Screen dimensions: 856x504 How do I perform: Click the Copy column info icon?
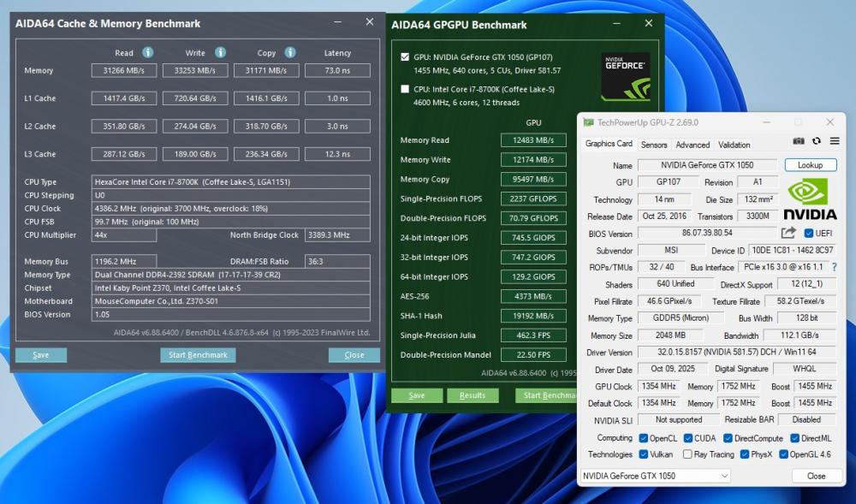pos(290,52)
